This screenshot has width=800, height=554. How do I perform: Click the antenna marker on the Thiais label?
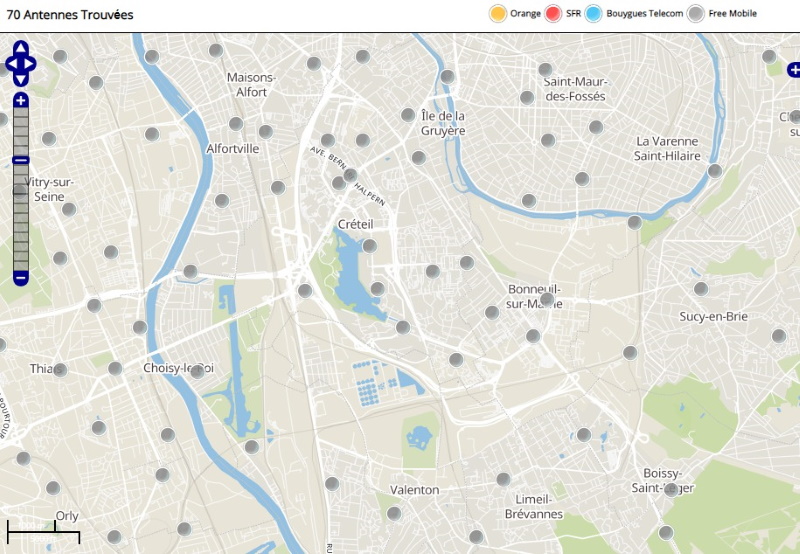60,370
